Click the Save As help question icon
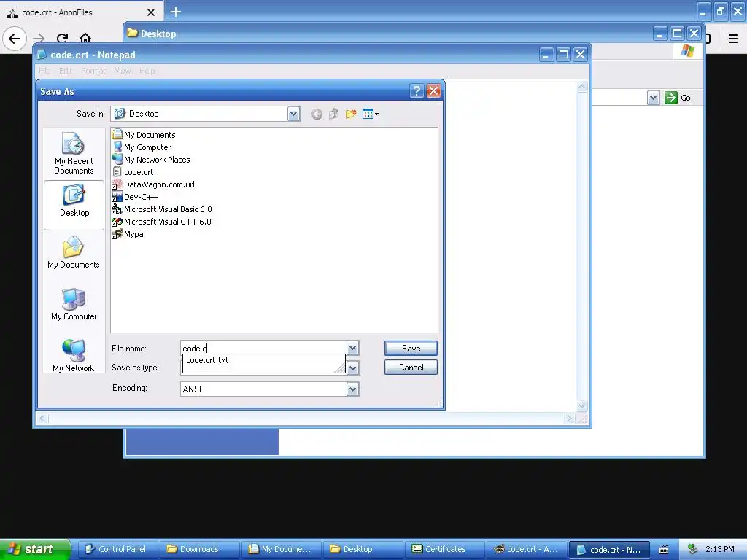This screenshot has height=560, width=747. tap(417, 91)
